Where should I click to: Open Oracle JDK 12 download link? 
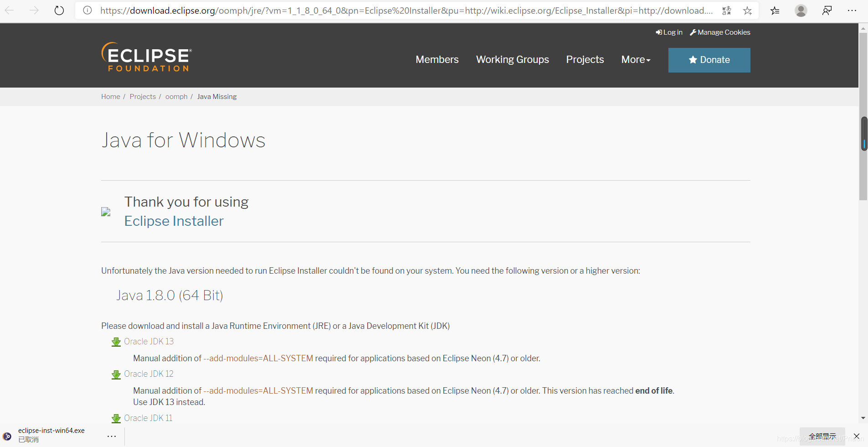149,374
